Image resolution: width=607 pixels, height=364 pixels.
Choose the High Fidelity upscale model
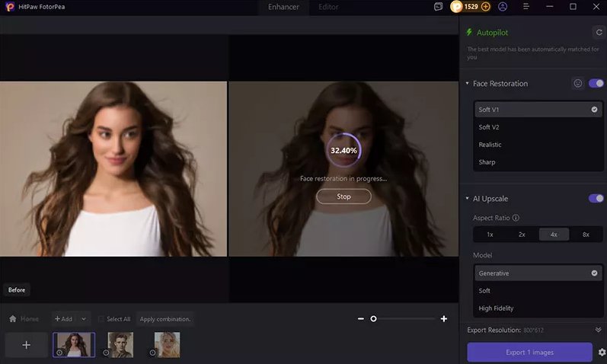pos(538,308)
